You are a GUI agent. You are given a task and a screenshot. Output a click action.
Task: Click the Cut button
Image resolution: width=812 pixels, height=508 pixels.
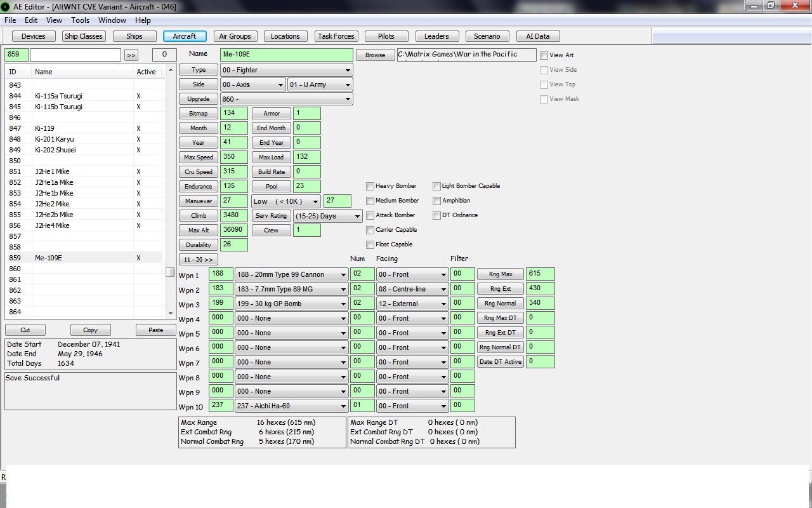click(25, 330)
